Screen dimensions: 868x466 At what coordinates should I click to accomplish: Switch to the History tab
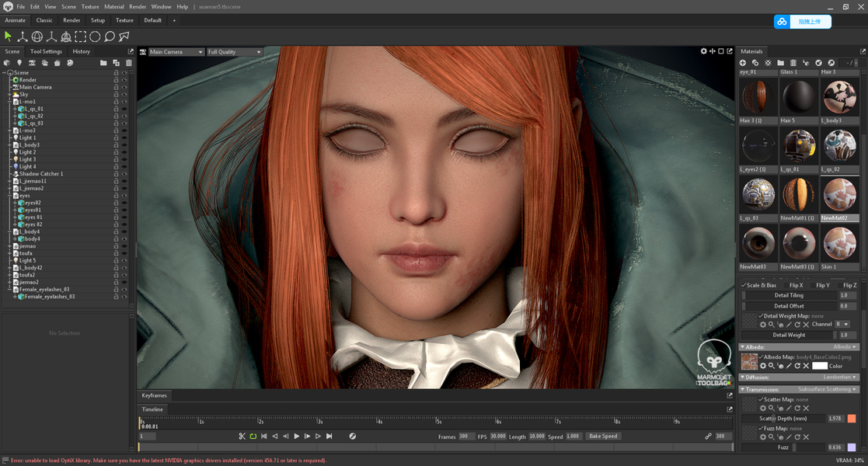tap(82, 51)
